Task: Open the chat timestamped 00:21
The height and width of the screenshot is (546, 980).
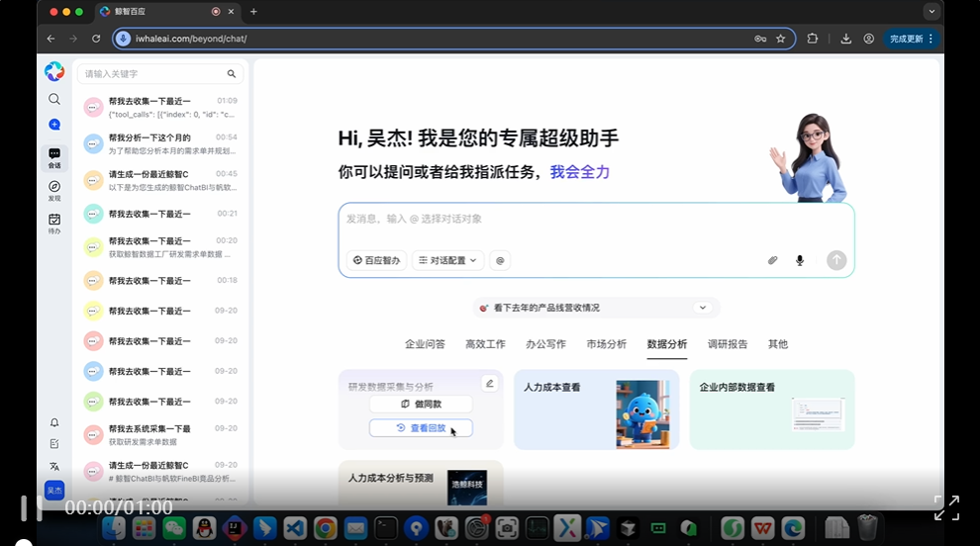Action: [160, 214]
